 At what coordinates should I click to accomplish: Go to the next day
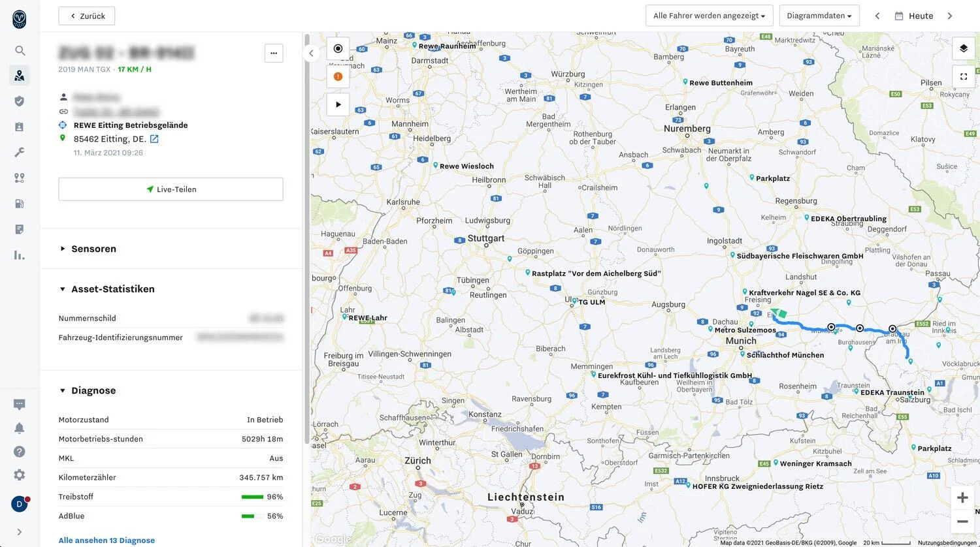(950, 16)
